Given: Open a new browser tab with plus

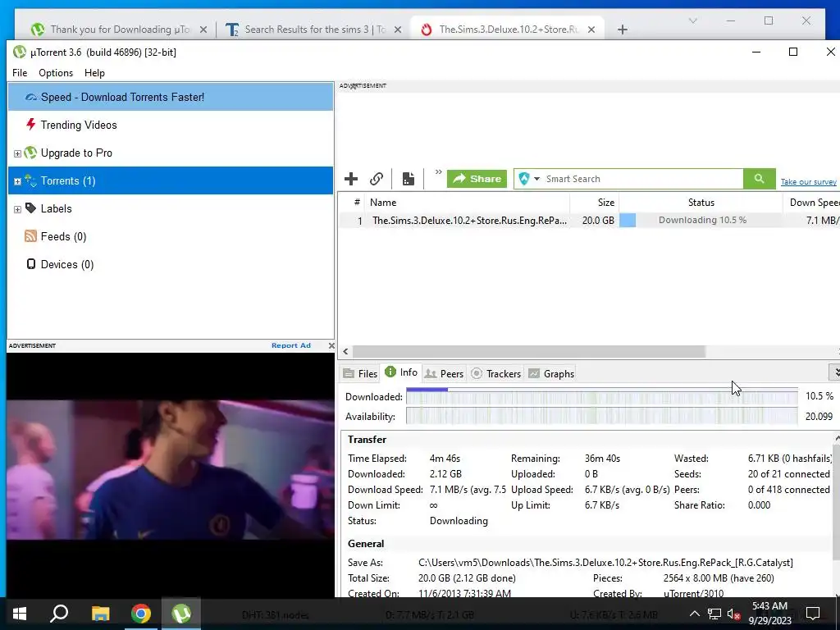Looking at the screenshot, I should click(622, 30).
